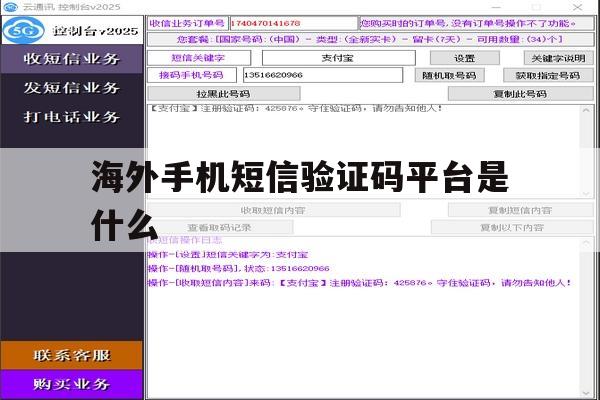This screenshot has height=400, width=600.
Task: Click the received 支付宝 verification message text
Action: coord(296,108)
